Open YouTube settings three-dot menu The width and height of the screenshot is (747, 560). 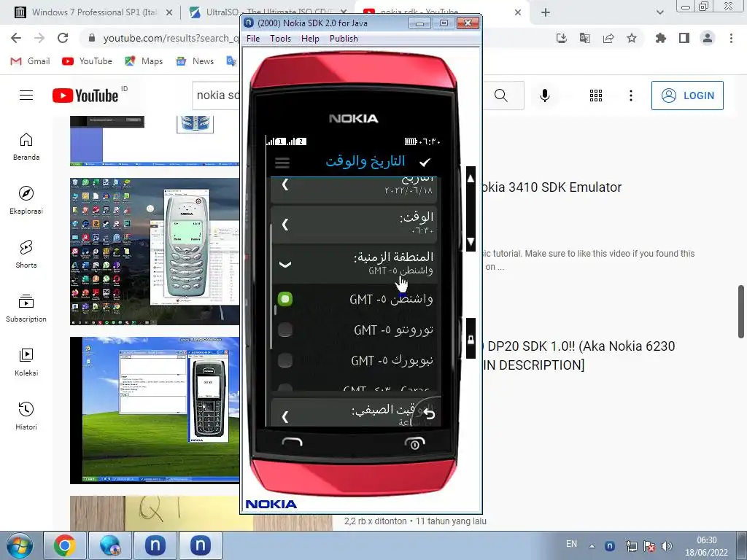coord(631,96)
